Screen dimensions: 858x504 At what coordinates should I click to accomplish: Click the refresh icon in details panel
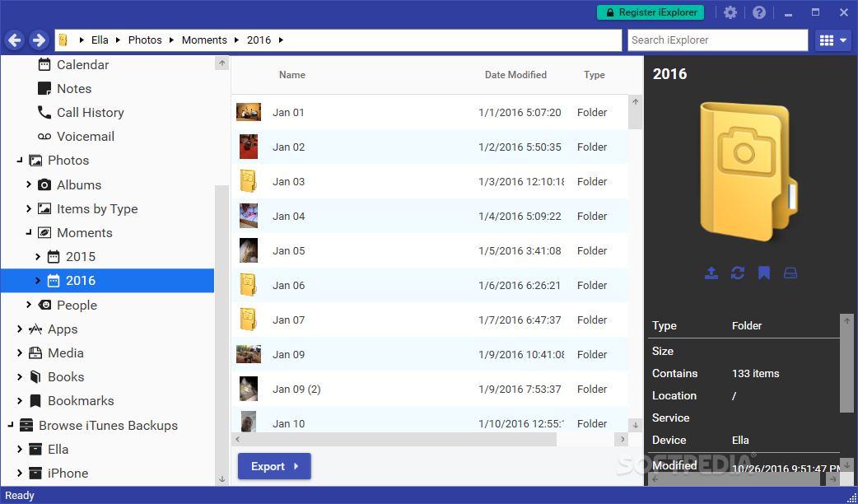pos(738,273)
